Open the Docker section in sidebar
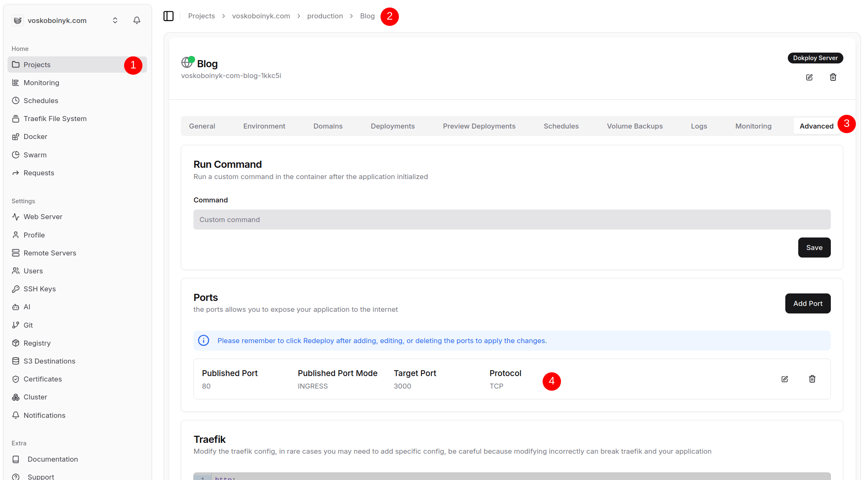The image size is (868, 480). pos(35,136)
